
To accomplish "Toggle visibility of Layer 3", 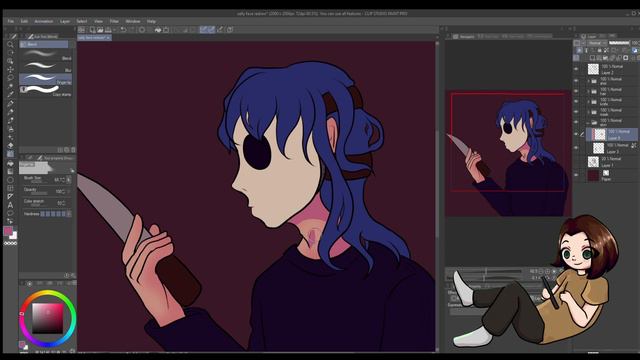I will coord(576,148).
